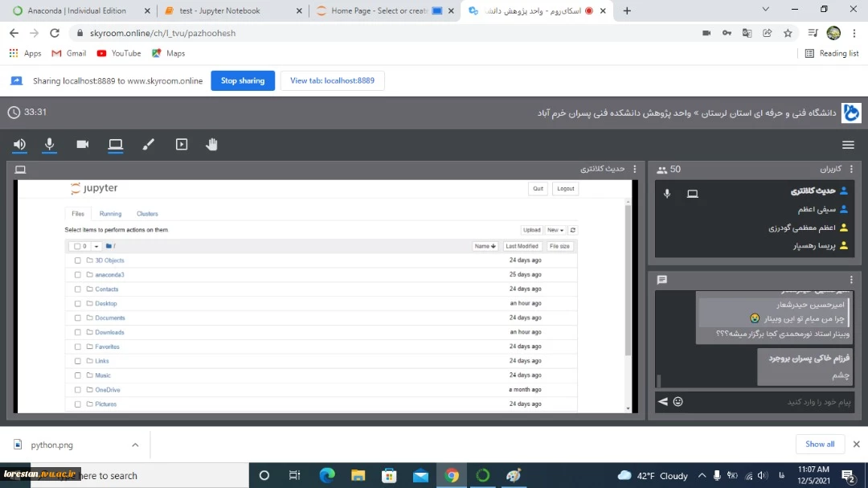868x488 pixels.
Task: Open the Chrome profile avatar
Action: pyautogui.click(x=833, y=33)
